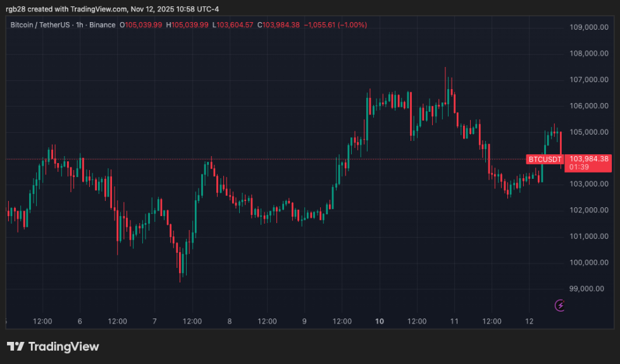620x364 pixels.
Task: Expand details on the date label 10
Action: tap(380, 322)
